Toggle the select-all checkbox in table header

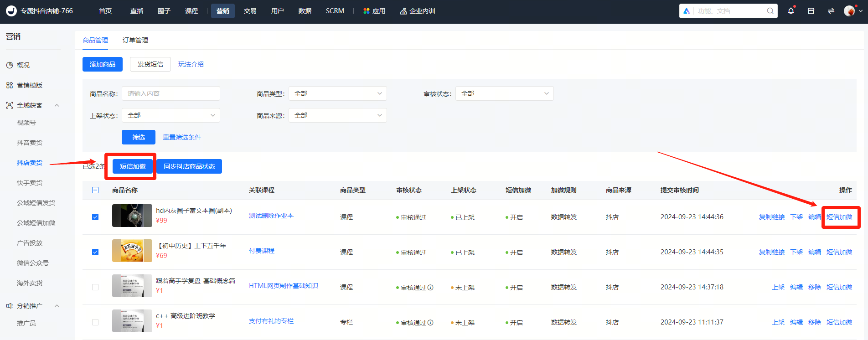[95, 190]
